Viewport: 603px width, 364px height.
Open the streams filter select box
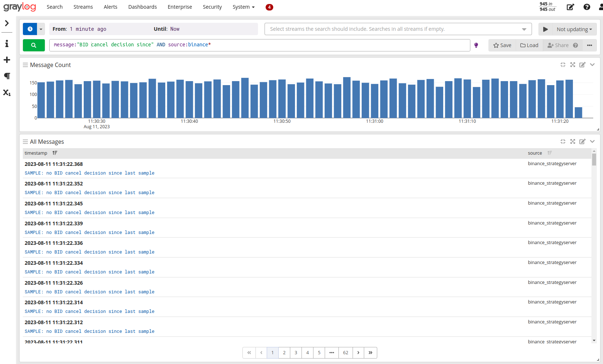click(398, 29)
